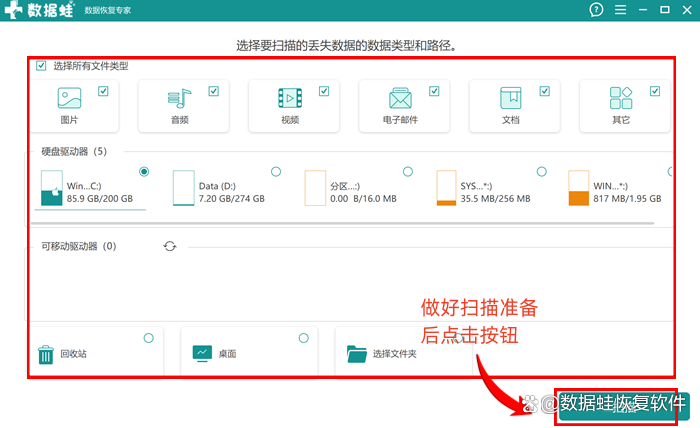This screenshot has height=428, width=700.
Task: Click the Documents (文档) file type icon
Action: (x=510, y=98)
